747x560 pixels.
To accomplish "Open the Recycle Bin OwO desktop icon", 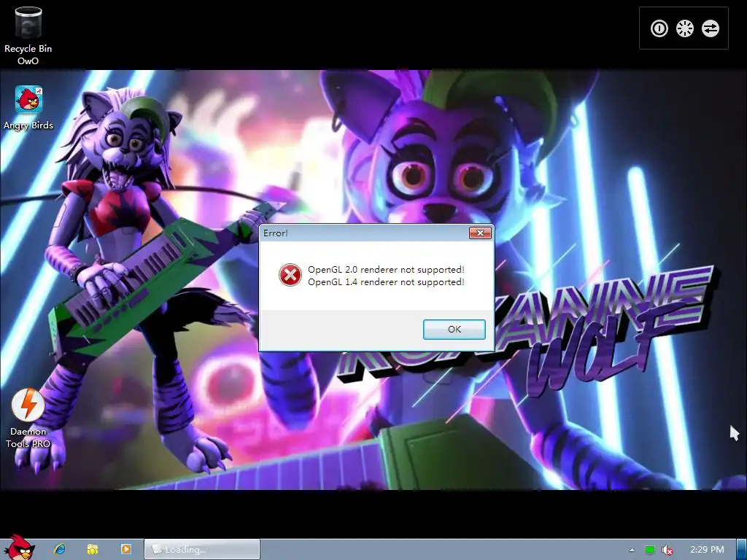I will pos(28,35).
